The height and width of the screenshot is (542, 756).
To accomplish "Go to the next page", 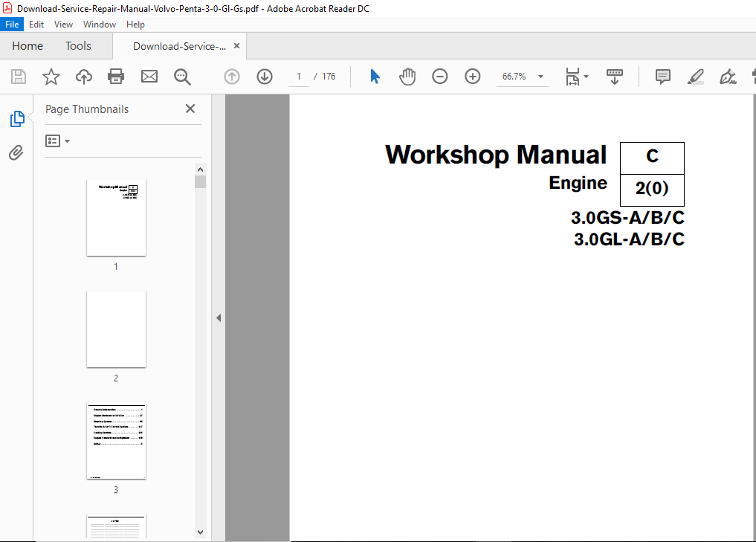I will pos(265,77).
